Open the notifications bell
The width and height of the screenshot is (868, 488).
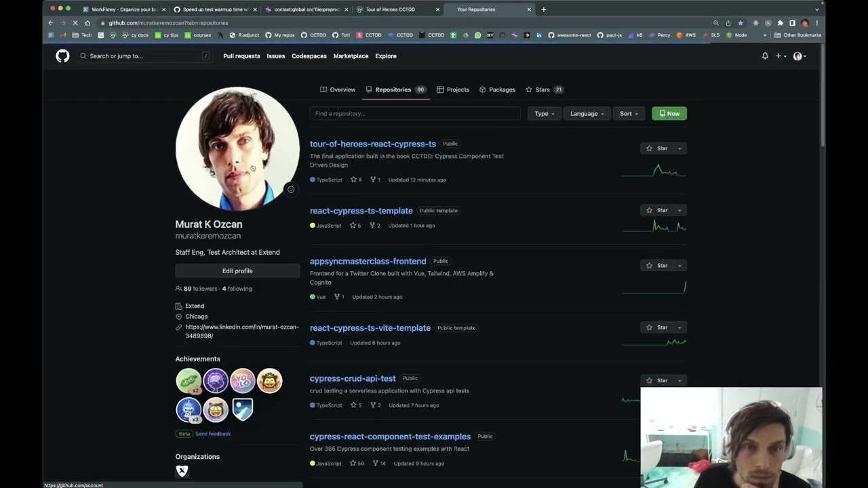(765, 56)
